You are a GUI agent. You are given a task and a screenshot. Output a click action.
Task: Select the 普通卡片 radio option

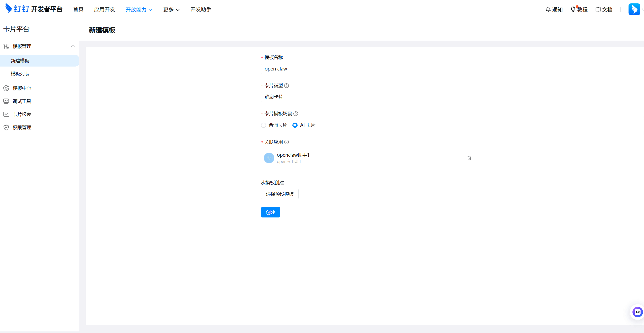point(264,125)
